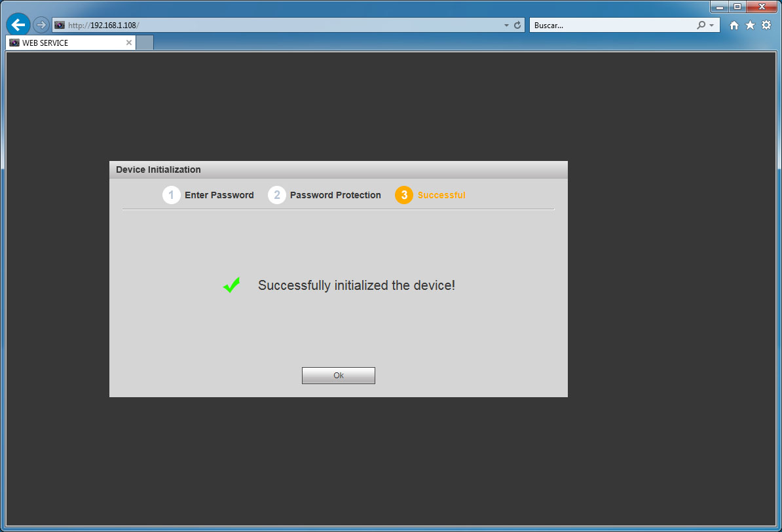782x532 pixels.
Task: Click the Successfully initialized the device message
Action: 356,285
